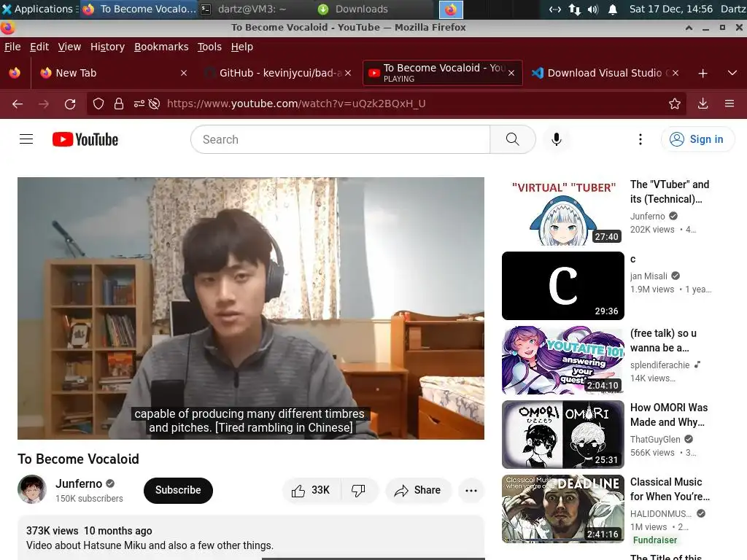This screenshot has width=747, height=560.
Task: Close the To Become Vocaloid tab
Action: pos(511,74)
